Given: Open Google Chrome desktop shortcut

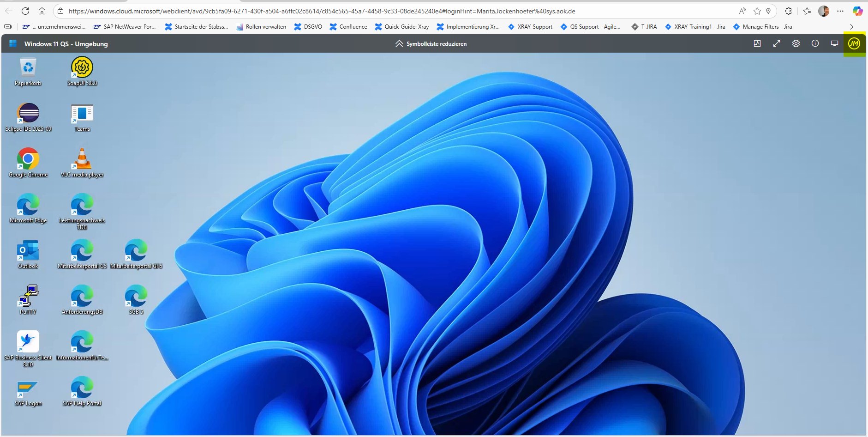Looking at the screenshot, I should tap(28, 159).
